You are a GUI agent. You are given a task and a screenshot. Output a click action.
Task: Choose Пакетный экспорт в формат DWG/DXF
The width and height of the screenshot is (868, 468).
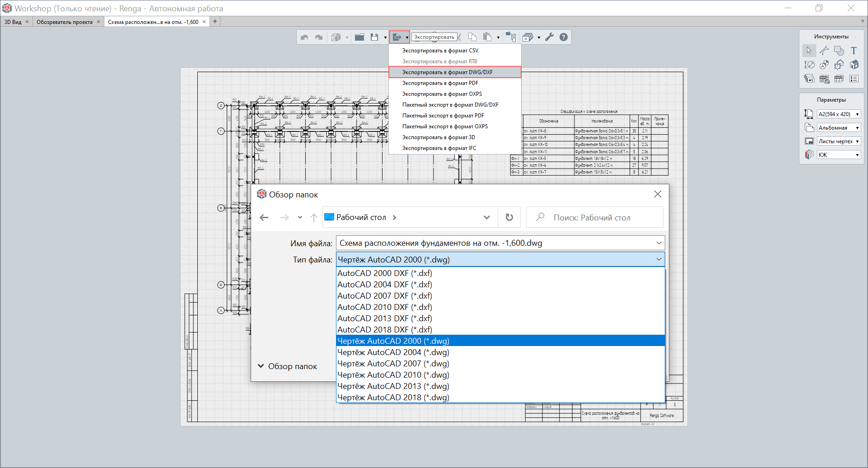tap(455, 105)
